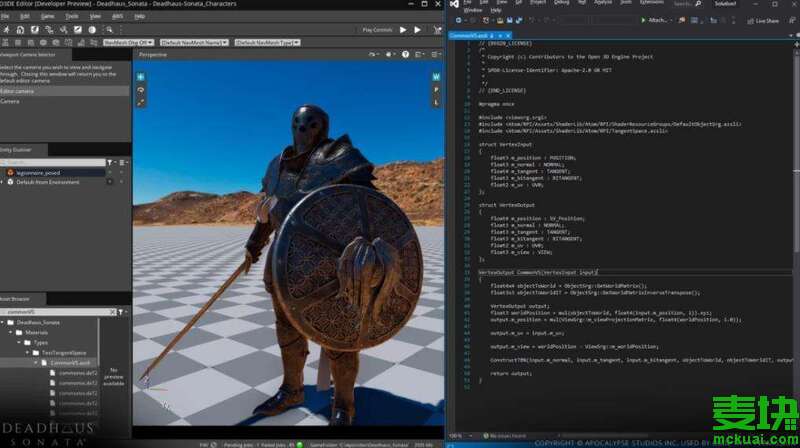The height and width of the screenshot is (448, 800).
Task: Open the File menu in O3DE Editor
Action: (x=5, y=16)
